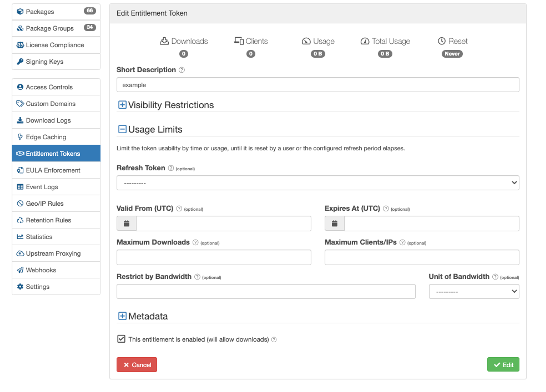The image size is (546, 392).
Task: Expand the Visibility Restrictions section
Action: pos(122,105)
